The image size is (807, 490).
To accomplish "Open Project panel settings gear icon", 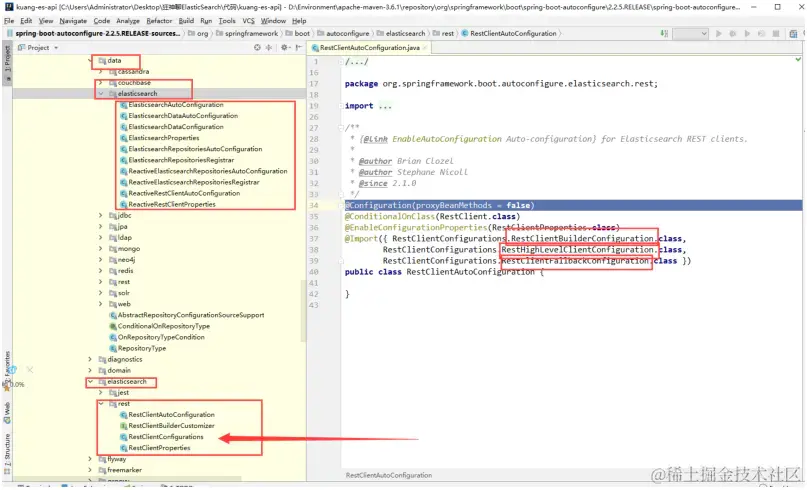I will (x=284, y=47).
